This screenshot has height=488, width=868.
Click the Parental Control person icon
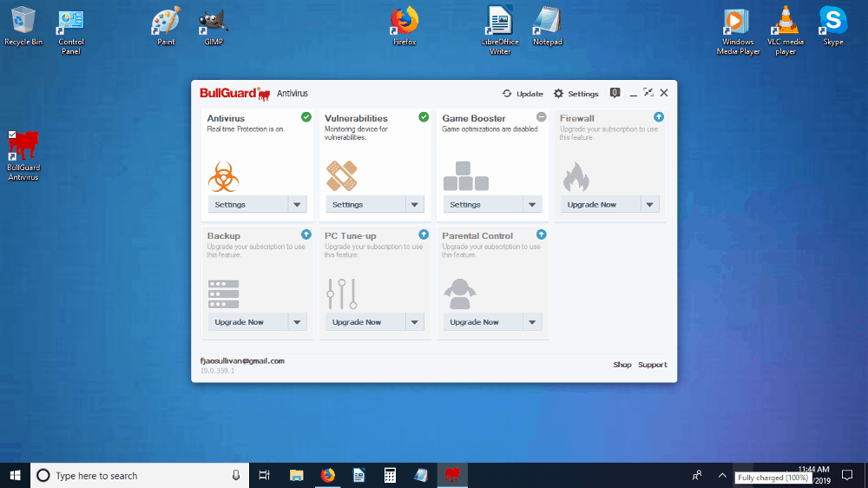point(459,293)
